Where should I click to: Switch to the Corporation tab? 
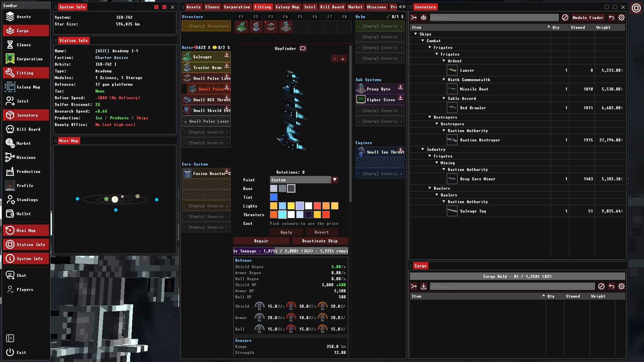pyautogui.click(x=237, y=7)
